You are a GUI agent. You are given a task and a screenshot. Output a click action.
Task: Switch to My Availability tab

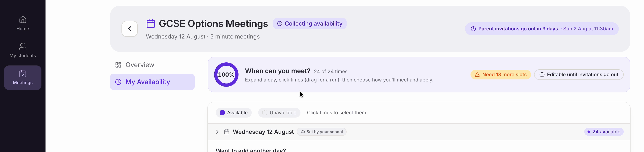(x=152, y=82)
